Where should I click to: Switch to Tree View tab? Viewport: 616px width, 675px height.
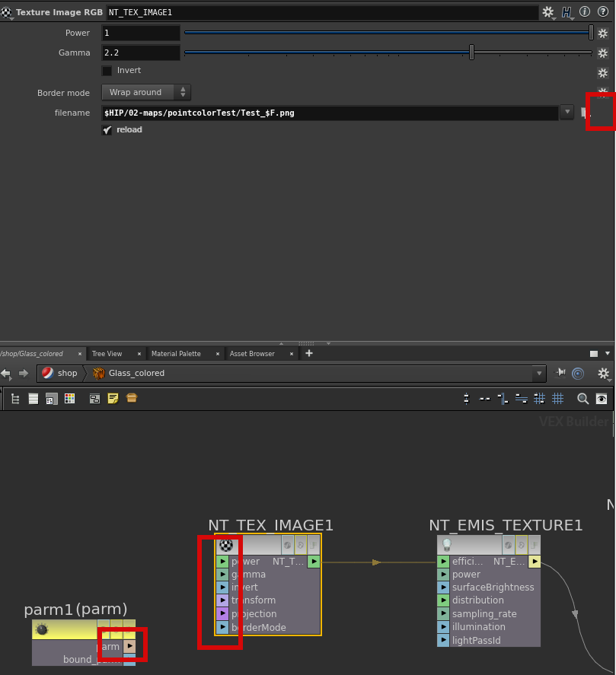[x=107, y=353]
